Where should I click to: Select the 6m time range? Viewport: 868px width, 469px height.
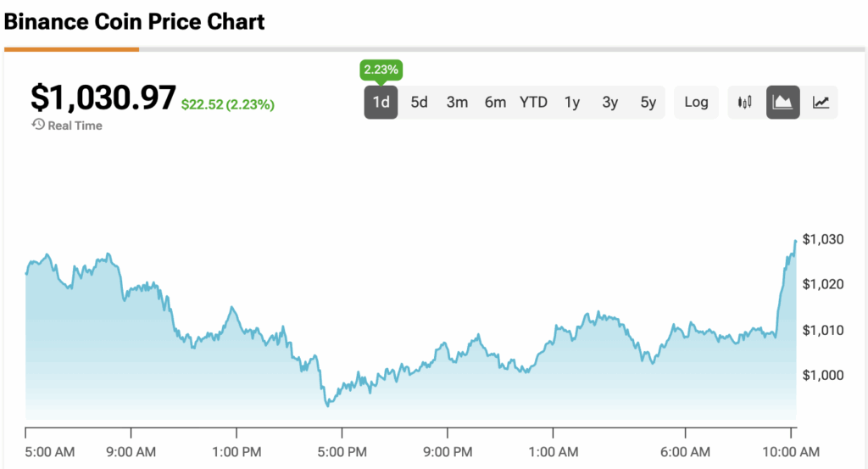click(495, 103)
